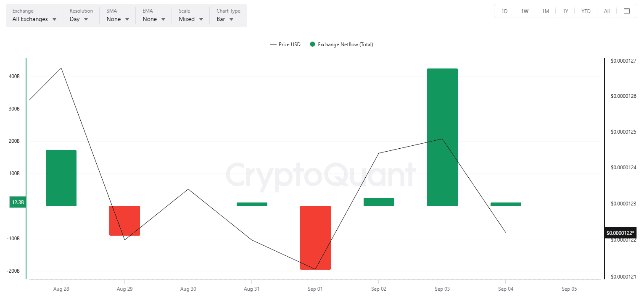Click the green Aug 28 netflow bar

coord(61,178)
